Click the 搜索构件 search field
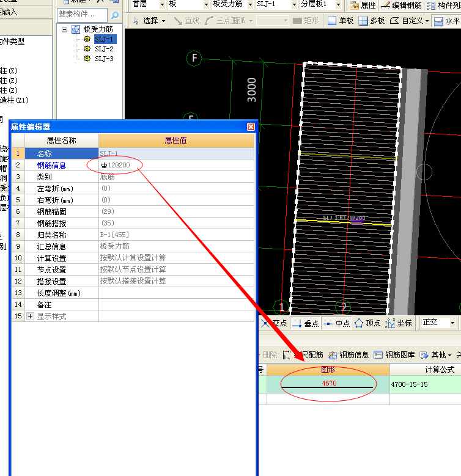461x476 pixels. [x=82, y=14]
